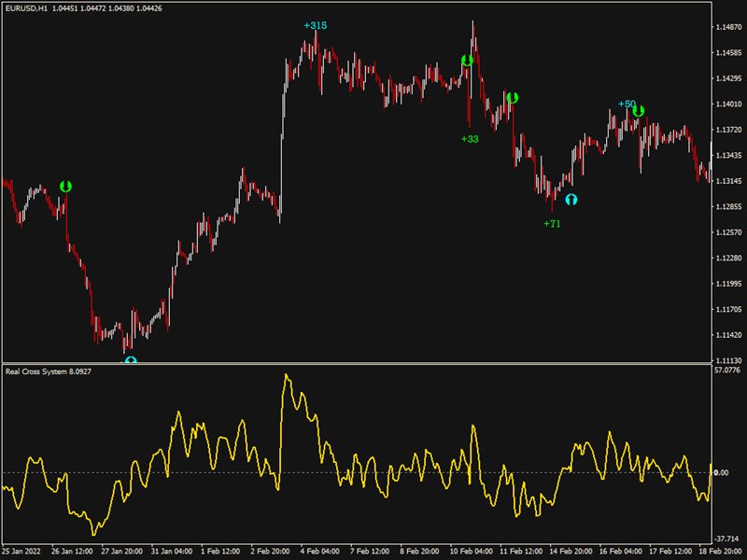The image size is (747, 560).
Task: Click the 18 Feb 20:00 time axis label
Action: pos(720,551)
